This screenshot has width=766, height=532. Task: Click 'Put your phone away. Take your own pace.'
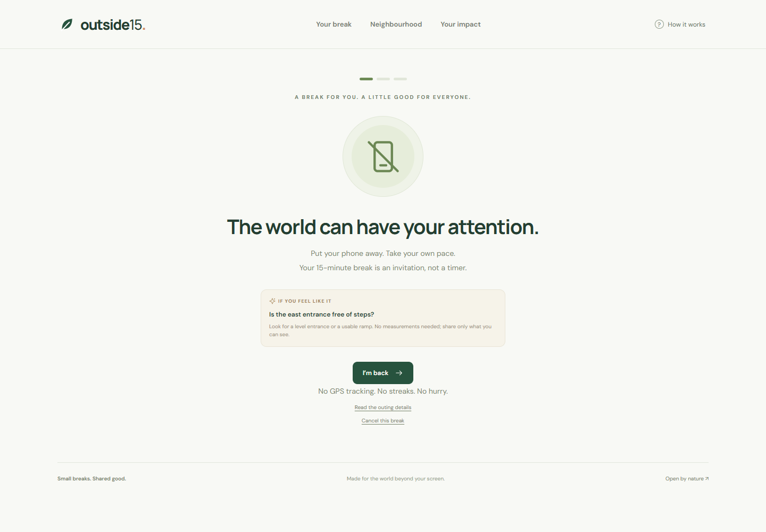pyautogui.click(x=383, y=253)
